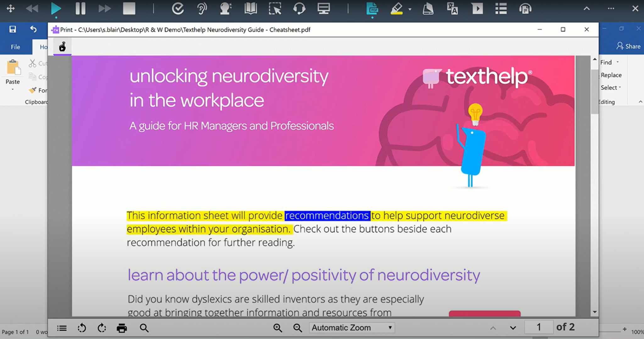This screenshot has height=339, width=644.
Task: Go to the next PDF page arrow
Action: pos(513,328)
